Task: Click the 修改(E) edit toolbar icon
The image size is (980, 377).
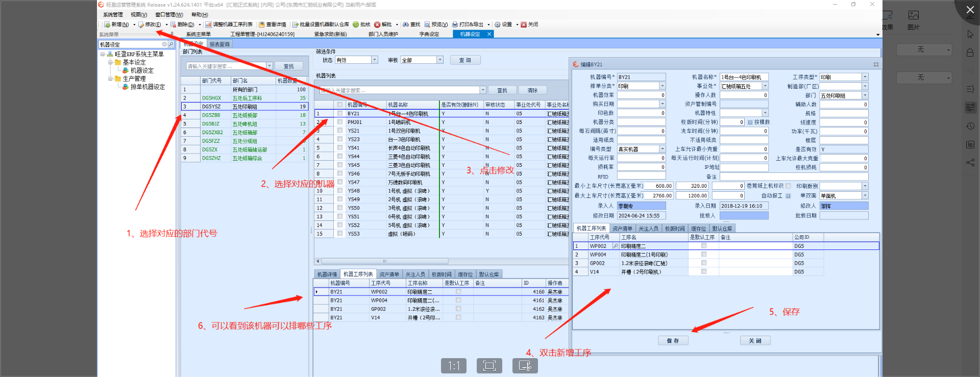Action: 141,24
